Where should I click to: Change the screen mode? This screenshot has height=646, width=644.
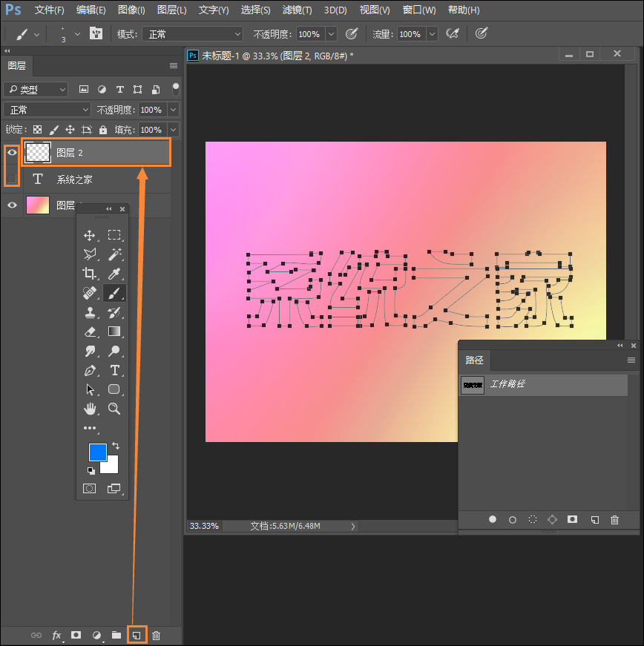pyautogui.click(x=114, y=489)
